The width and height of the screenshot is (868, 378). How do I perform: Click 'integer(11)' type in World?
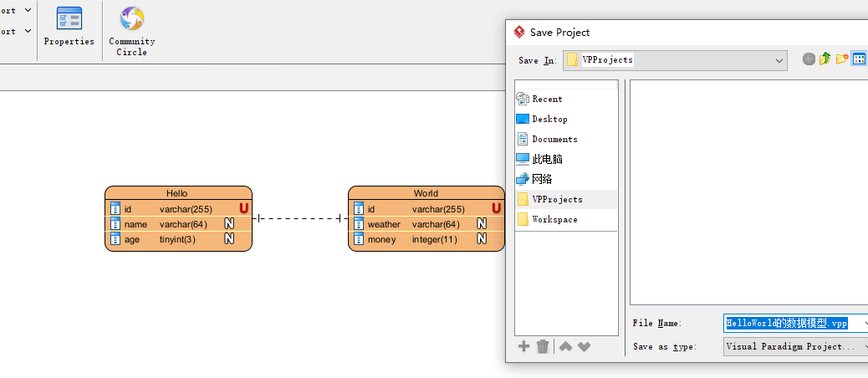[435, 240]
